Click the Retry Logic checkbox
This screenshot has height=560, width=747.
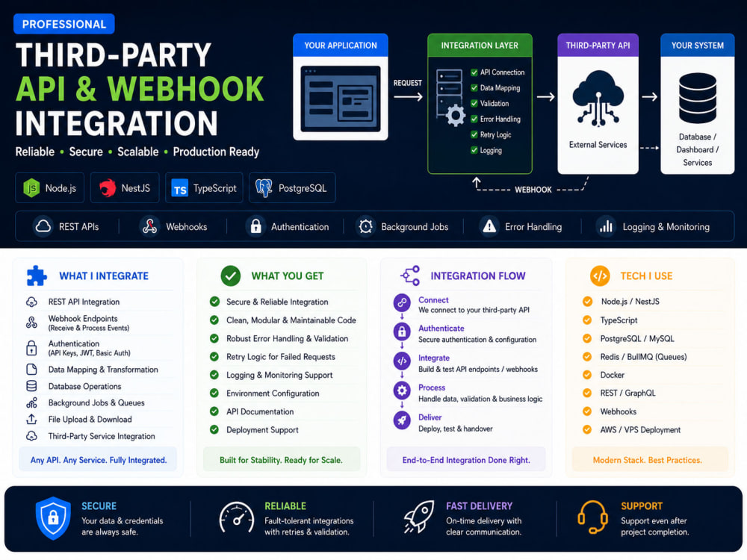pyautogui.click(x=474, y=134)
